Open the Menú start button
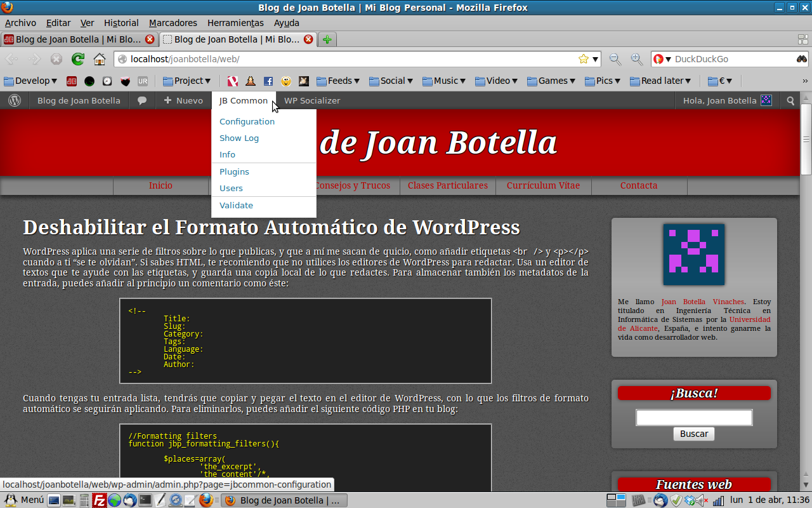 [24, 500]
